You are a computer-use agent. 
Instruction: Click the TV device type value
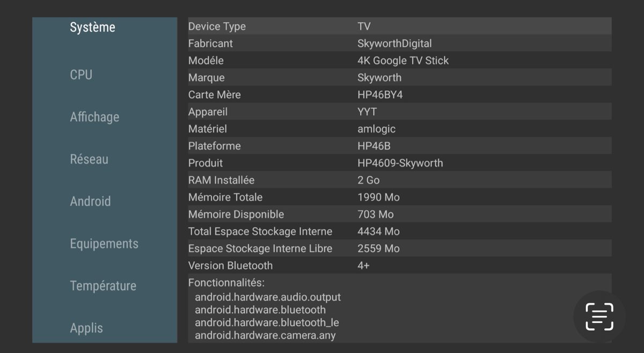coord(364,26)
